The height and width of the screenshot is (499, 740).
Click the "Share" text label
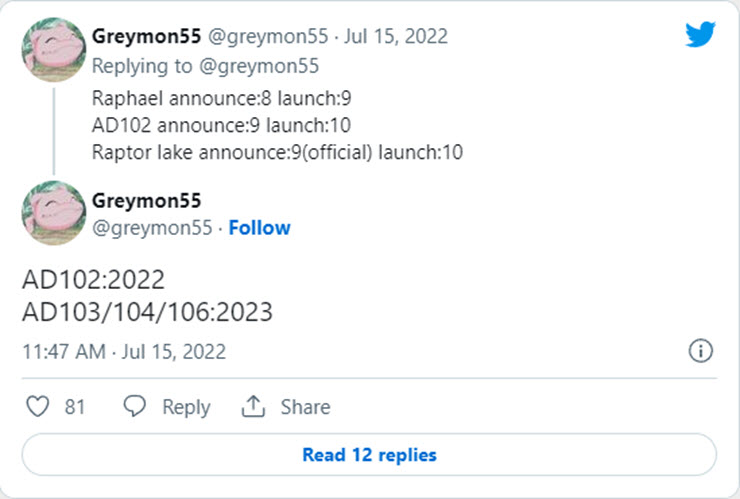pyautogui.click(x=305, y=407)
